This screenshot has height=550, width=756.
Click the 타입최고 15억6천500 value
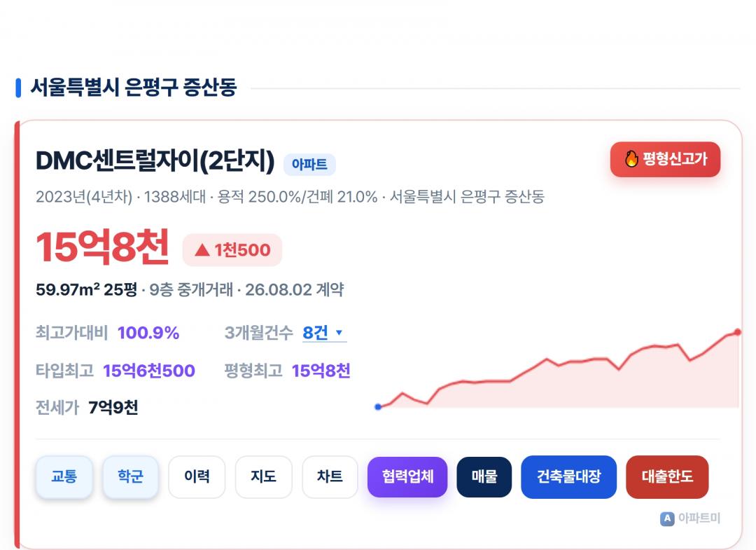pyautogui.click(x=149, y=371)
